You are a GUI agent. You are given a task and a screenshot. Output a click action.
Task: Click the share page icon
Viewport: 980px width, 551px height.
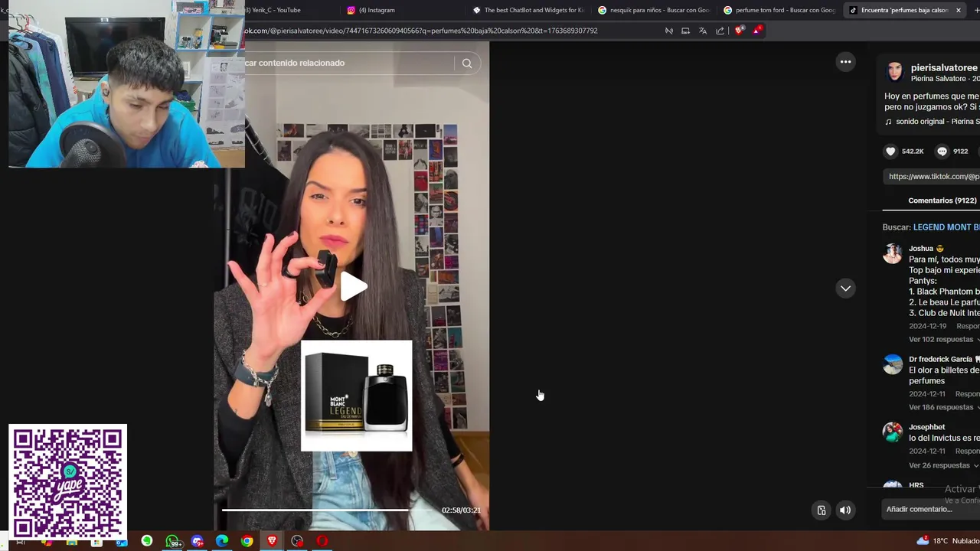click(720, 31)
